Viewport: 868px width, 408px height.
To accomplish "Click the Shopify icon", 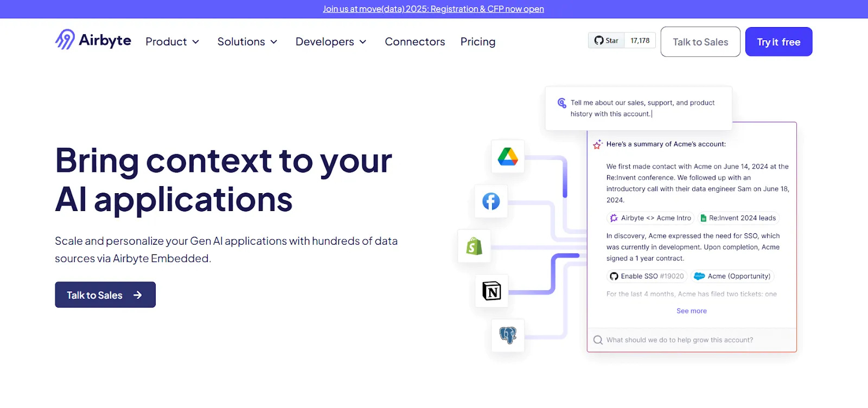I will pos(474,246).
